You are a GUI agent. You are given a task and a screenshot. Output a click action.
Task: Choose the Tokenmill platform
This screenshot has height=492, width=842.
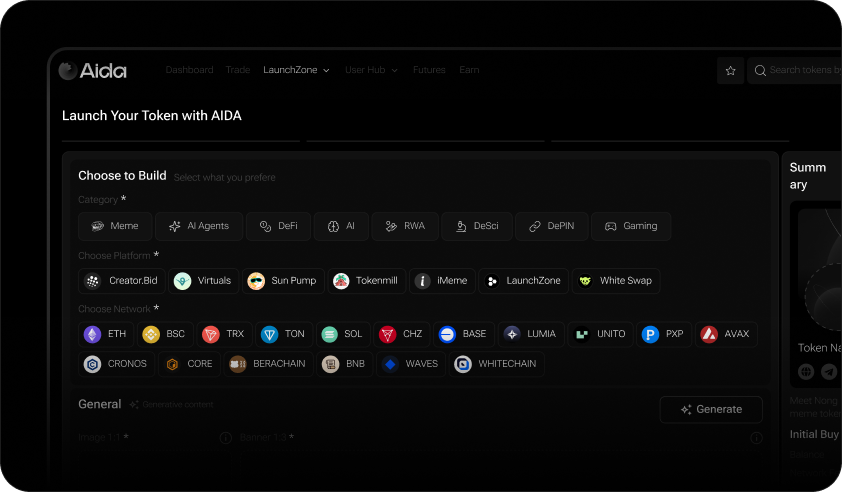[367, 280]
